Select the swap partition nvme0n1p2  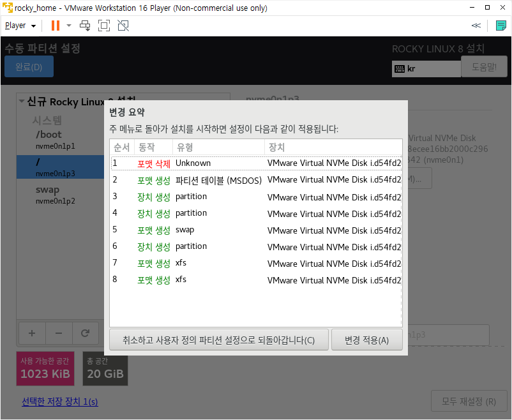click(61, 195)
